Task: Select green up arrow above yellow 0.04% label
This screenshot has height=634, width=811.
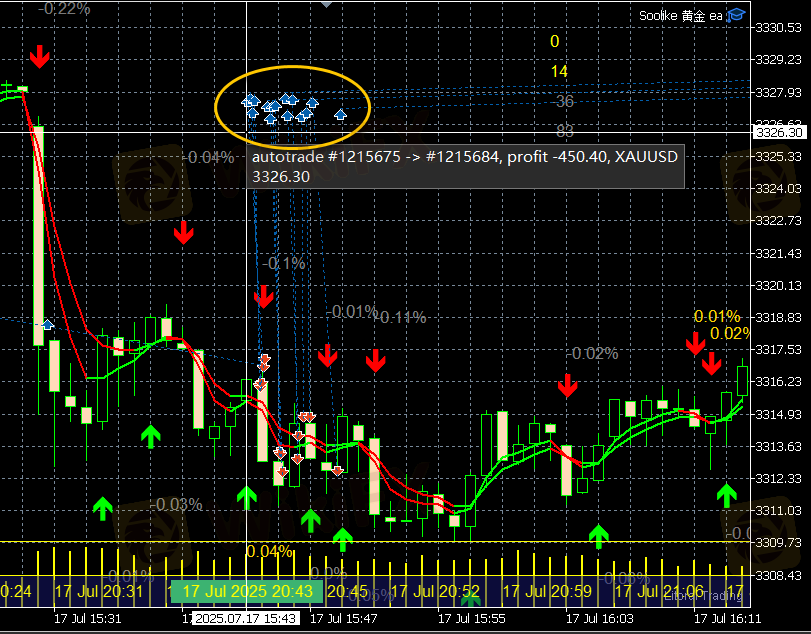Action: pos(247,497)
